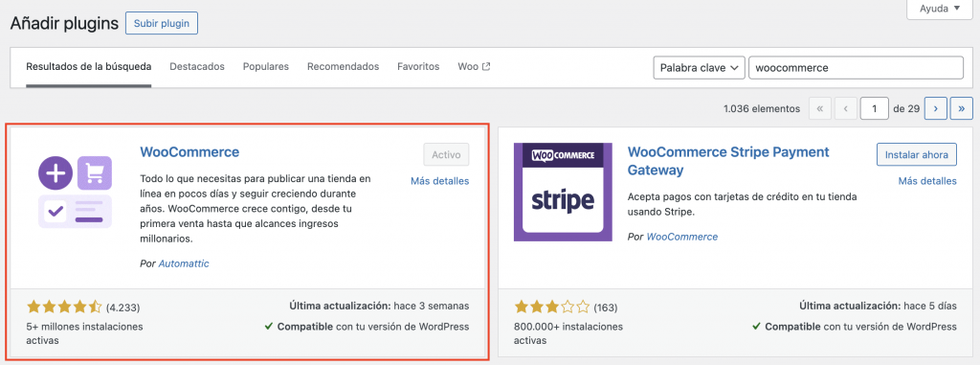Click the 1.036 elementos count text

761,108
